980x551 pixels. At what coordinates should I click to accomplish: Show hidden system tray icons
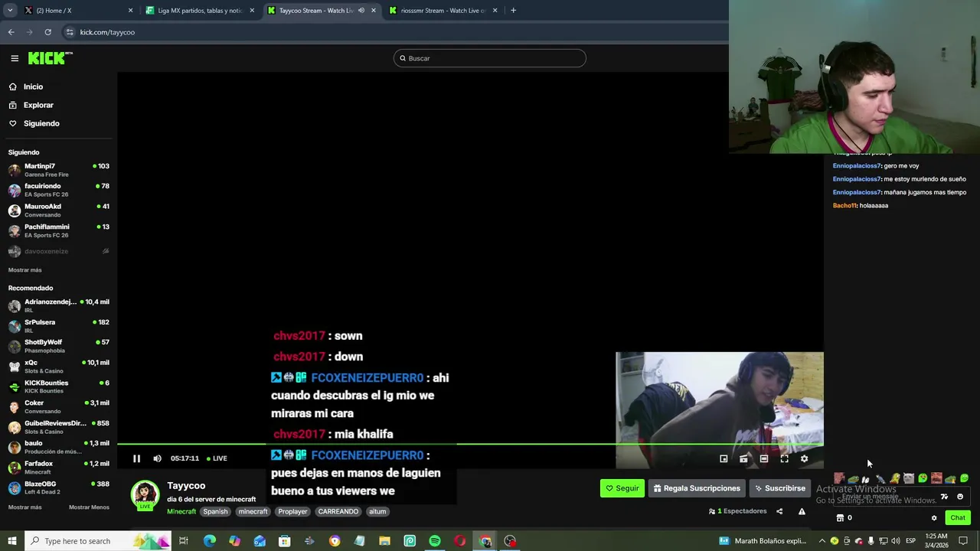click(822, 541)
